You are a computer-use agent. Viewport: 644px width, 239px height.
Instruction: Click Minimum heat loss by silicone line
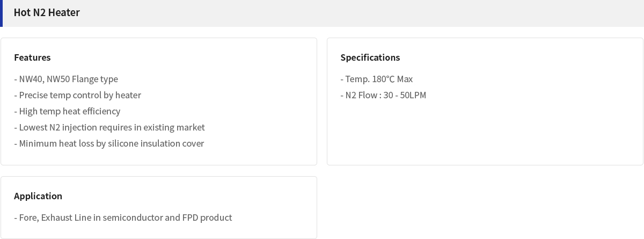point(109,143)
